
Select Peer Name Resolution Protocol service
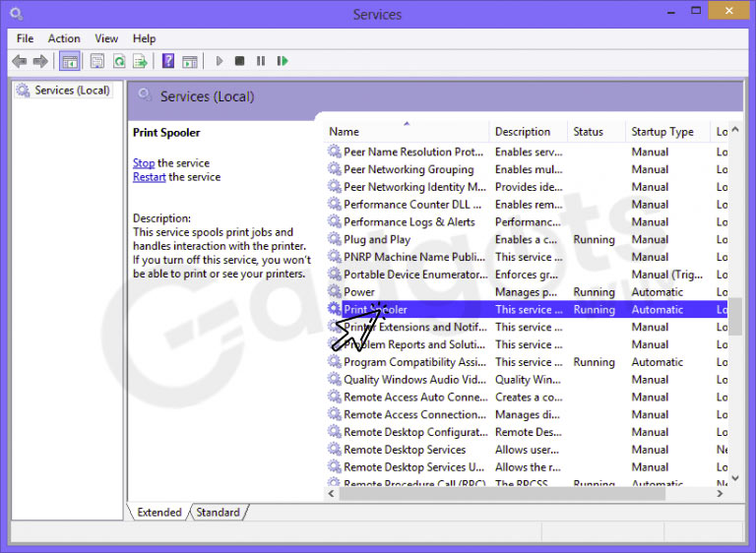click(526, 152)
